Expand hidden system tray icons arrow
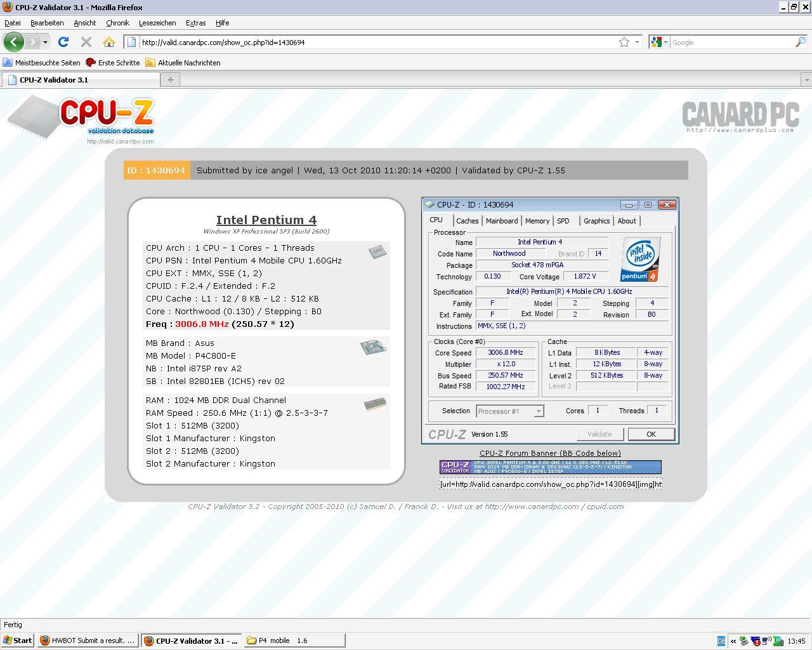Image resolution: width=812 pixels, height=650 pixels. 733,641
